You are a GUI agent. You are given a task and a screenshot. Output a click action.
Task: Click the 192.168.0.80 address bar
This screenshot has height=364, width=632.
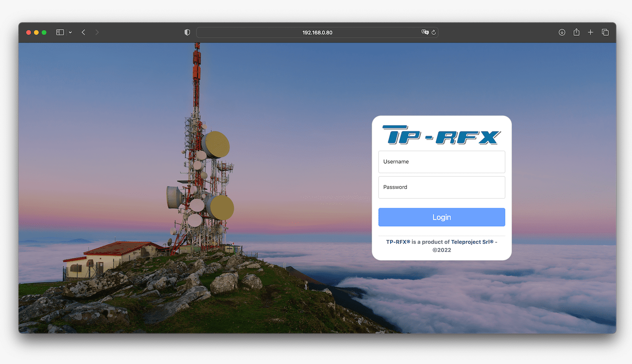(x=317, y=32)
